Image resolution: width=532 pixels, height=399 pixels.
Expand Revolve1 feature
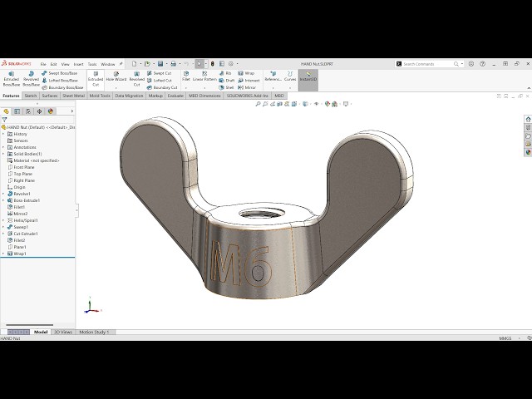click(x=3, y=194)
